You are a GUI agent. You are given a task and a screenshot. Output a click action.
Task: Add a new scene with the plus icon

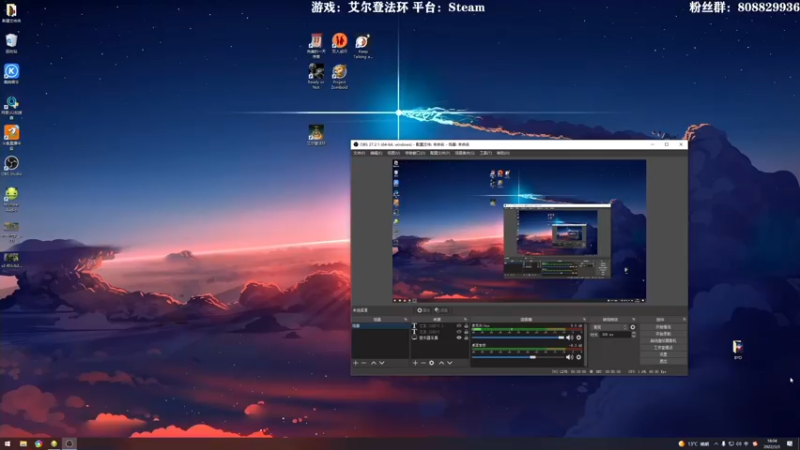point(356,363)
